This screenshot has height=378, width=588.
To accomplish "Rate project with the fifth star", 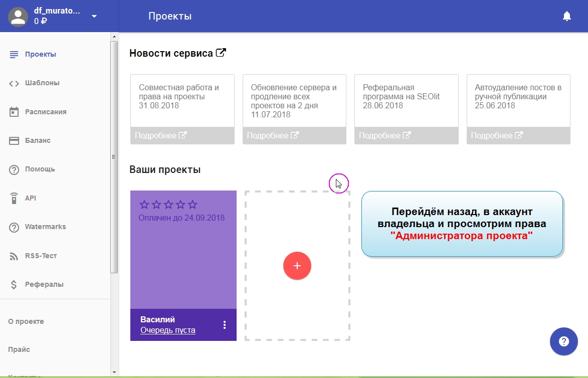I will pos(193,205).
